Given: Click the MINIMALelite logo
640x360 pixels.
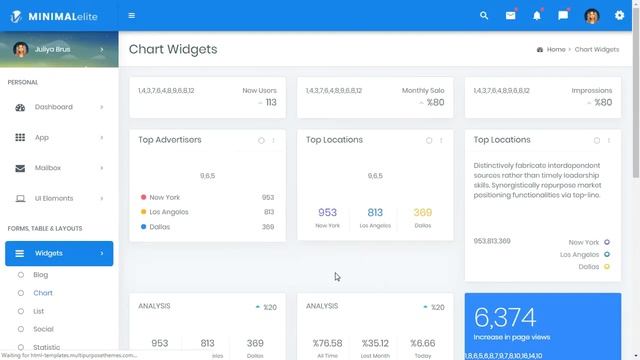Looking at the screenshot, I should pos(54,16).
